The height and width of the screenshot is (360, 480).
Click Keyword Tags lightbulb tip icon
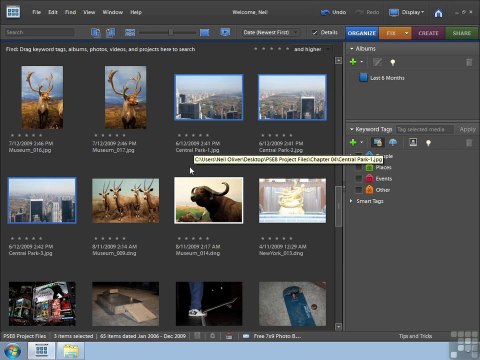[x=428, y=143]
